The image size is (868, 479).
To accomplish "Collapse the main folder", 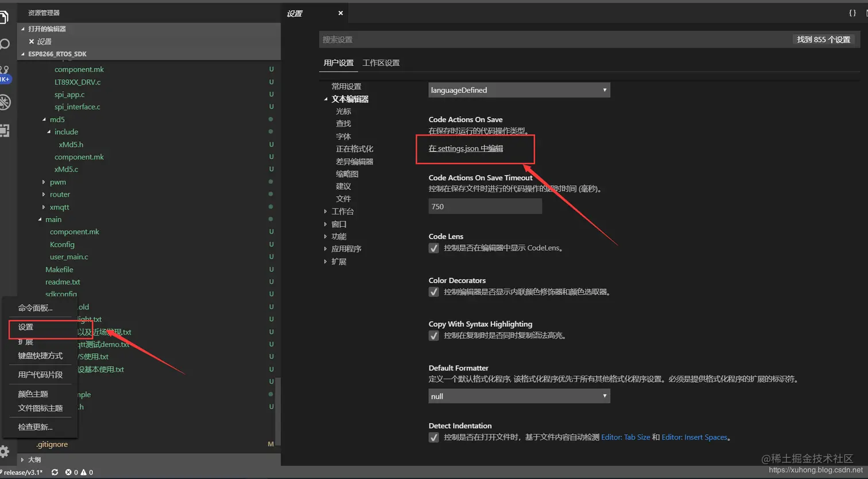I will (40, 219).
